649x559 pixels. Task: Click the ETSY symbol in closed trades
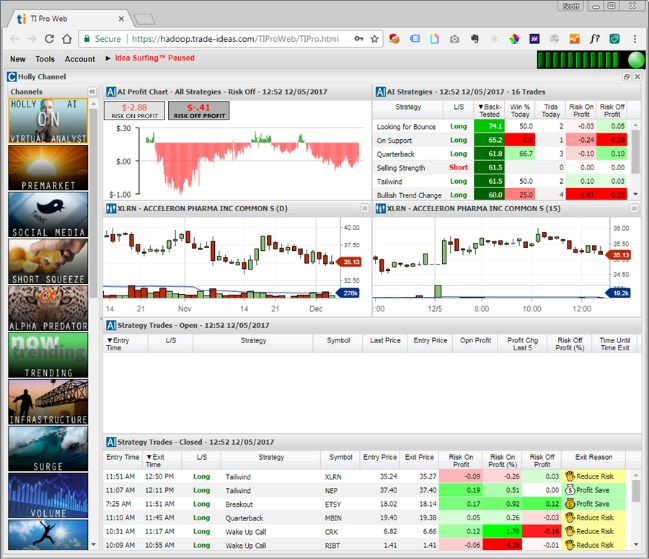[x=333, y=504]
